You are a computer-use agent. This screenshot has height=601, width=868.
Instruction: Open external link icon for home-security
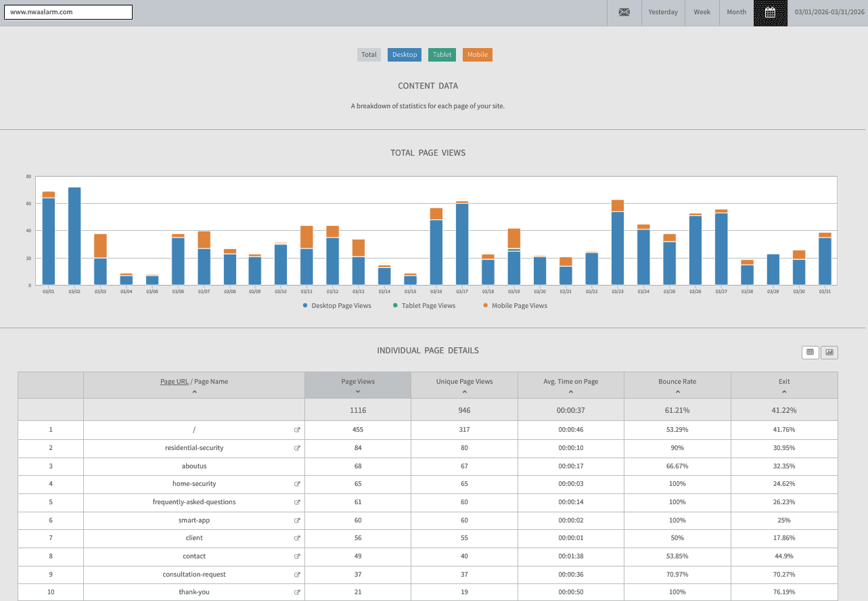(x=297, y=484)
